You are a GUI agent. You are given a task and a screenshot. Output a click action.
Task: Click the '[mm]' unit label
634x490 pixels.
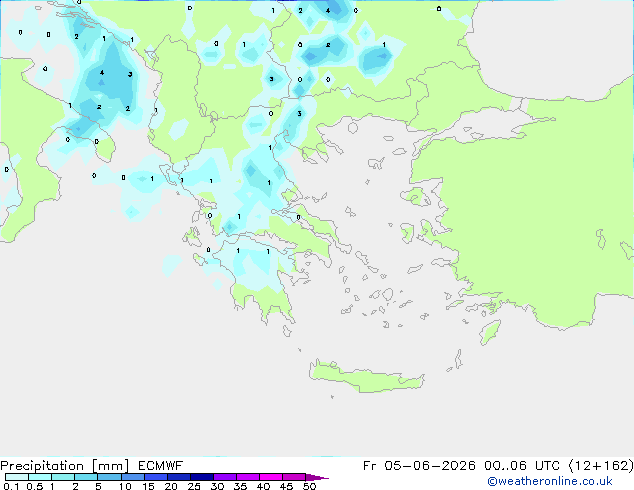110,466
